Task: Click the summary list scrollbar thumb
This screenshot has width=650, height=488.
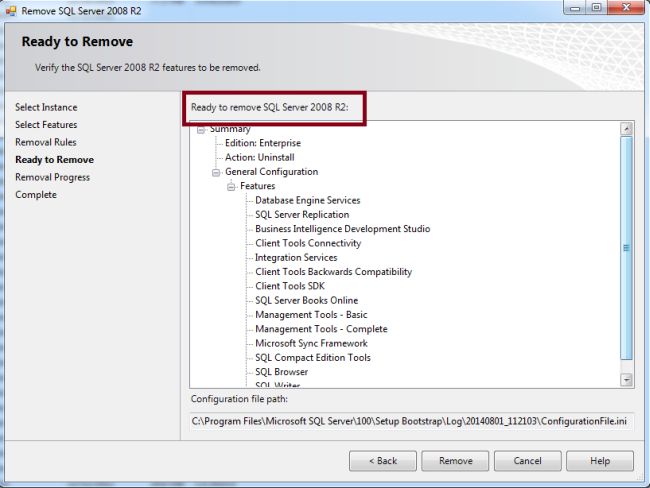Action: click(626, 248)
